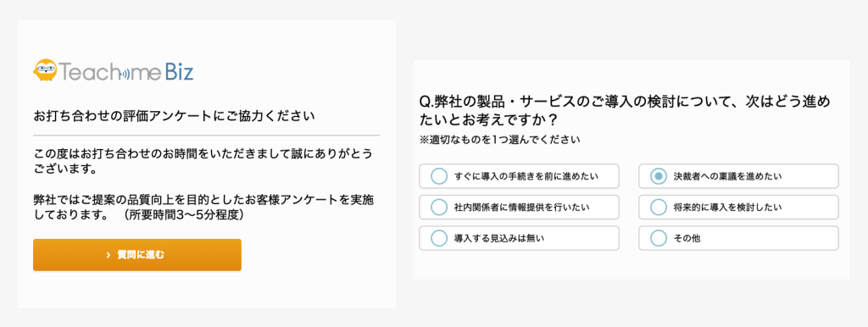Click empty area below options in question panel
This screenshot has width=868, height=327.
[x=631, y=266]
